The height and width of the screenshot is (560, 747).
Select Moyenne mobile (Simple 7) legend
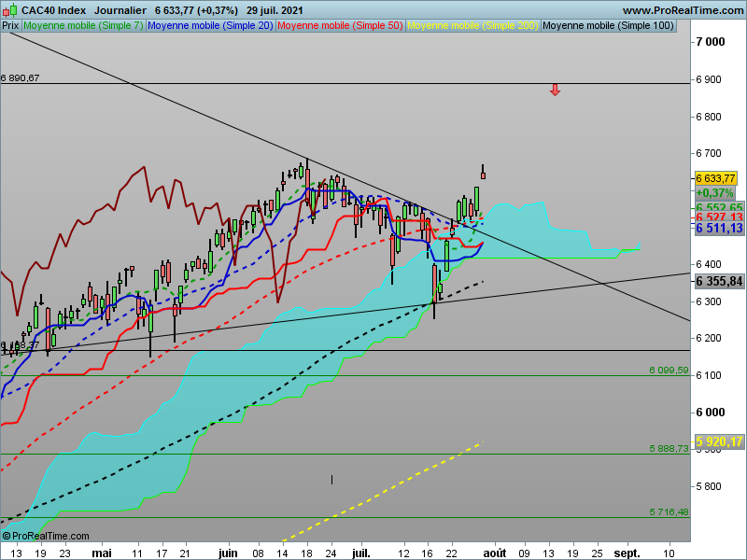point(83,26)
